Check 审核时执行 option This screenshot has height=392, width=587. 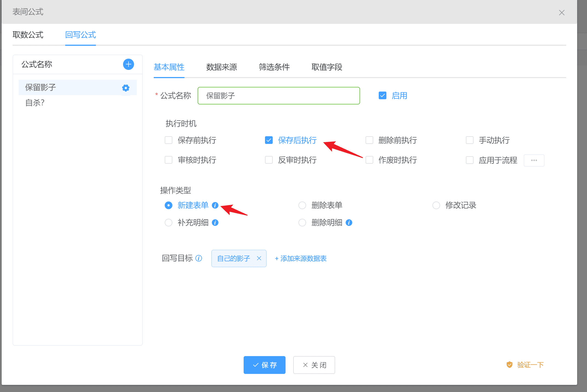pyautogui.click(x=169, y=160)
